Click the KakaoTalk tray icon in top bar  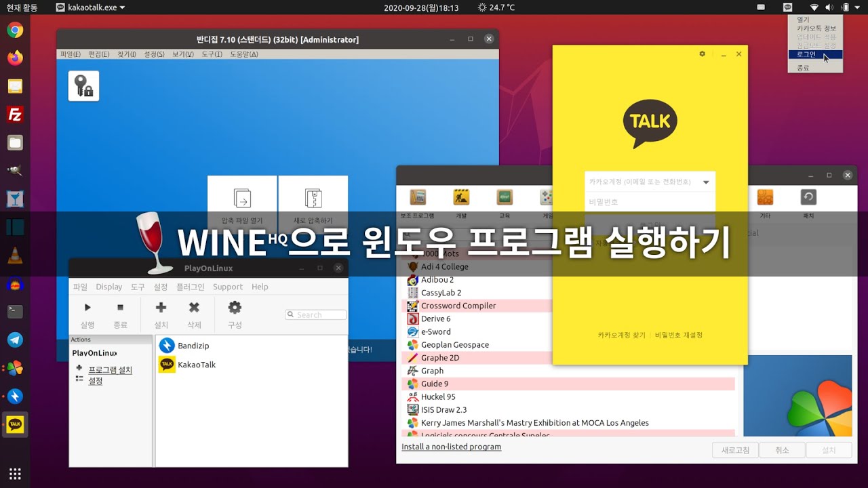(787, 7)
